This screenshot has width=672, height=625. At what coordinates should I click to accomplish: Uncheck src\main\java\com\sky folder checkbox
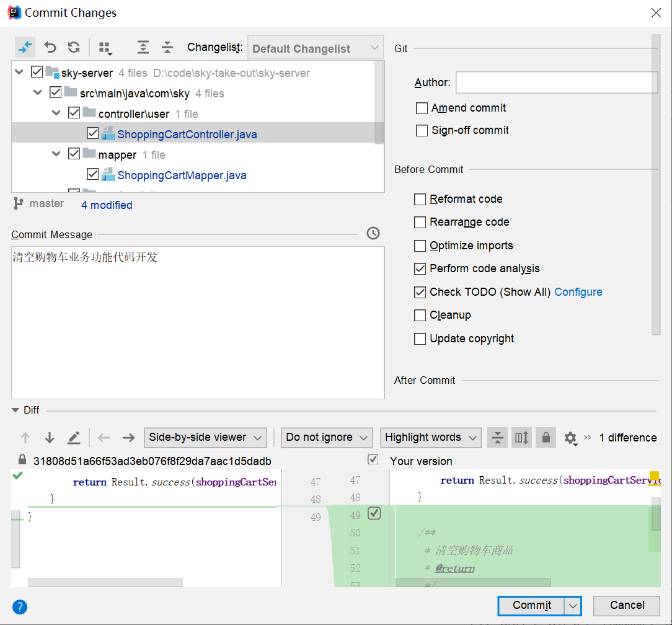[x=55, y=92]
